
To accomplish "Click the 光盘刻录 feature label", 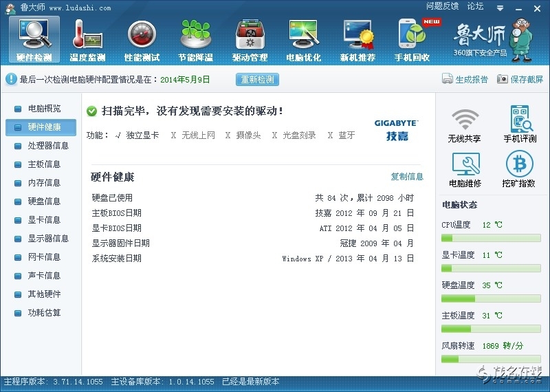I will (x=299, y=135).
